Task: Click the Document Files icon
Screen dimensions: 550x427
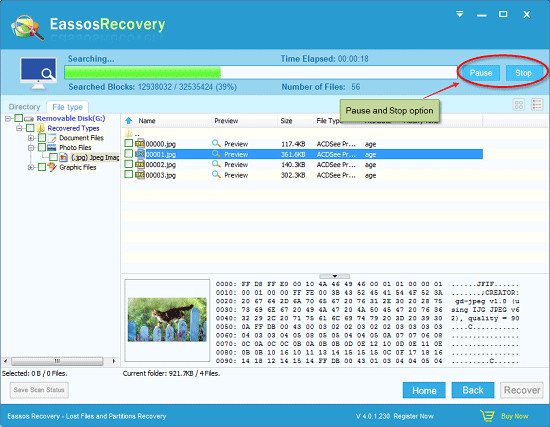Action: pos(52,138)
